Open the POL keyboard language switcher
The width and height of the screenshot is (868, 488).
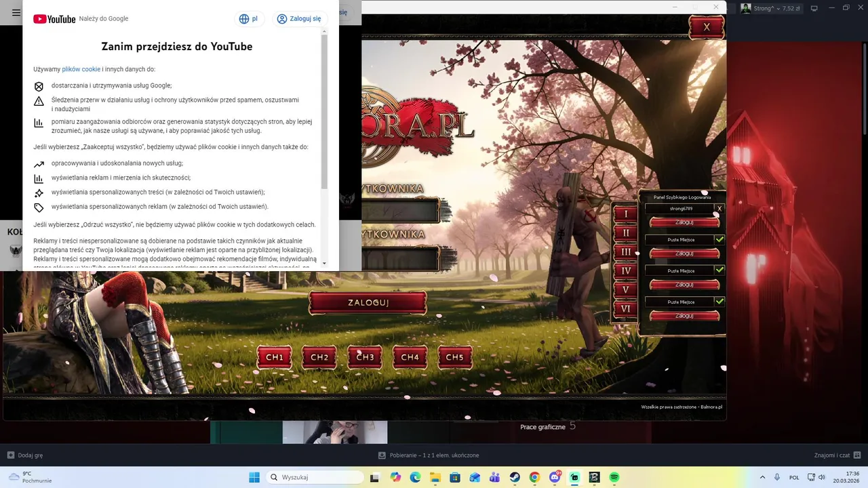[x=794, y=477]
